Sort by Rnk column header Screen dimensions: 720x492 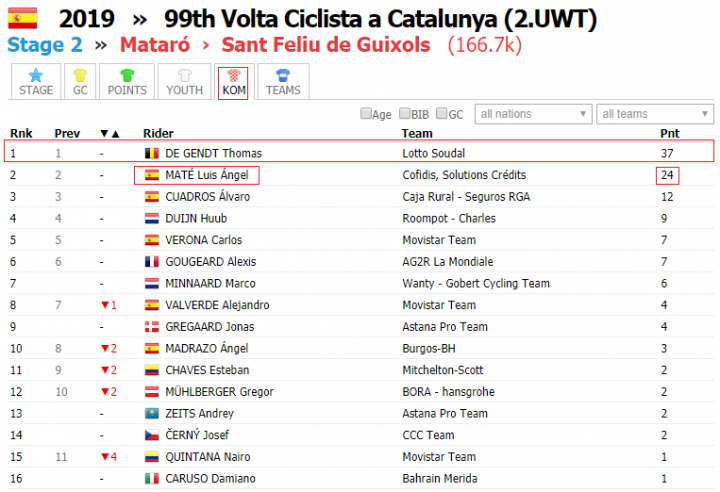21,133
